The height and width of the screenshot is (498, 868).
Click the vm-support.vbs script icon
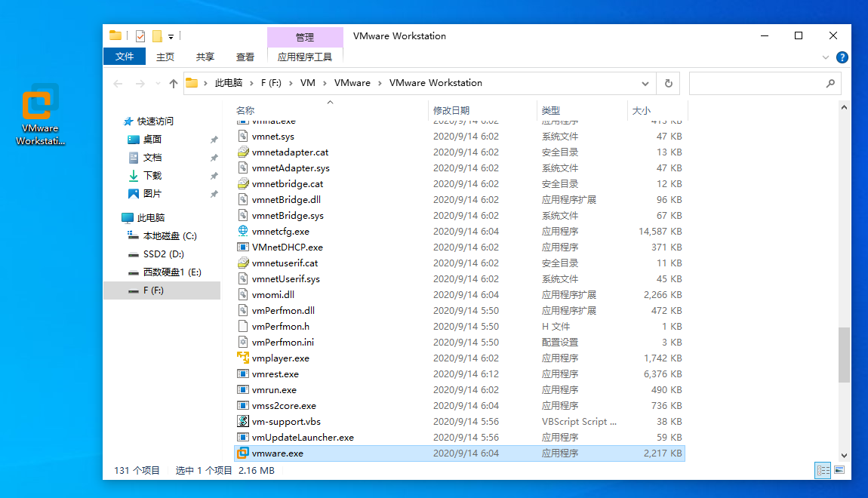pyautogui.click(x=242, y=422)
